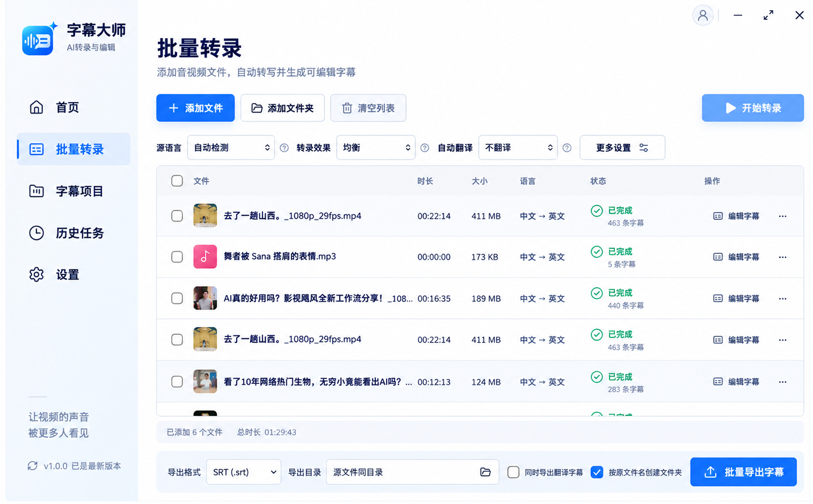This screenshot has width=813, height=504.
Task: Open the 源语言 自动检测 dropdown
Action: click(231, 148)
